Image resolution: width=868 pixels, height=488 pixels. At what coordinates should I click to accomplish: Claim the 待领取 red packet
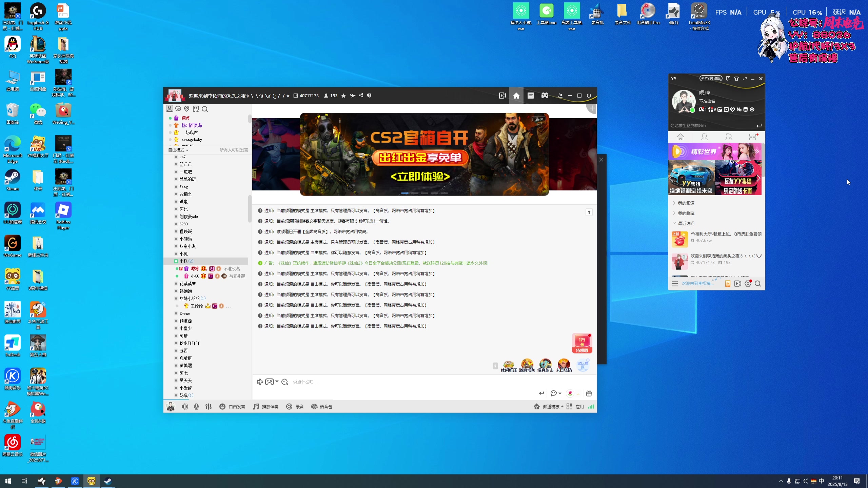pos(582,343)
